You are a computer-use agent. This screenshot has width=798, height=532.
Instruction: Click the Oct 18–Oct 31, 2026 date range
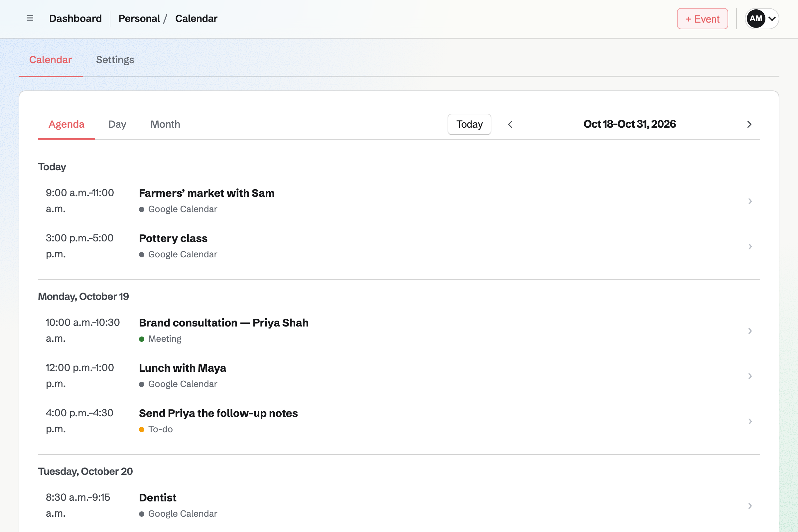click(x=630, y=124)
